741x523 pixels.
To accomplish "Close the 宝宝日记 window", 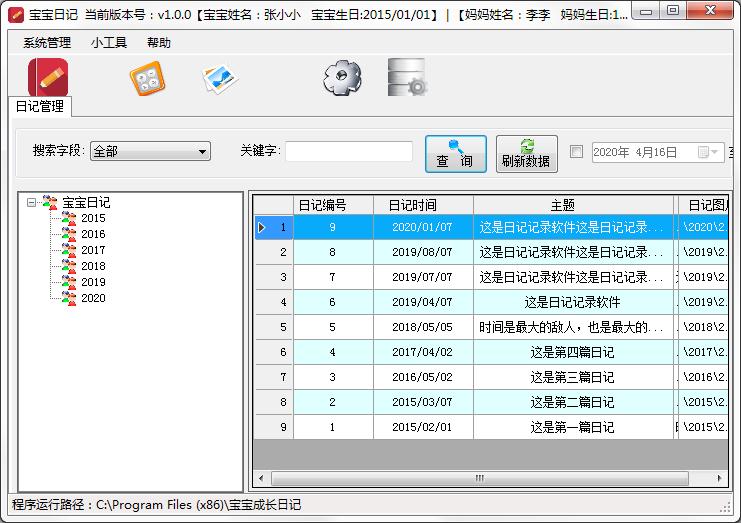I will 710,10.
